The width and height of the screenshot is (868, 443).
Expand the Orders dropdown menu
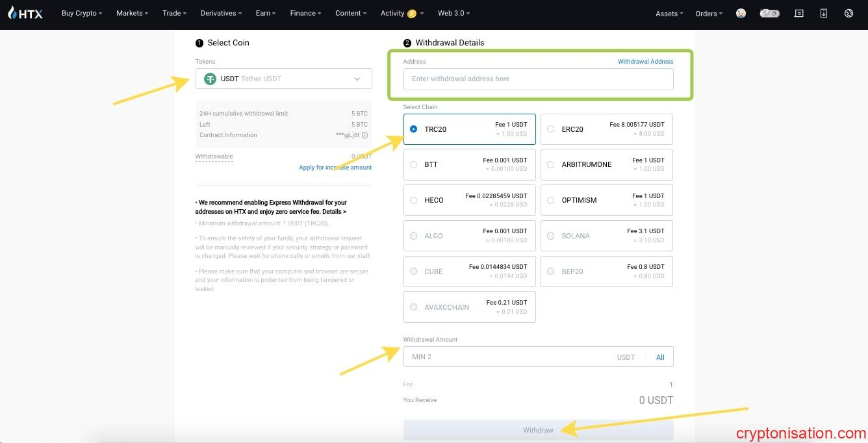pos(709,14)
